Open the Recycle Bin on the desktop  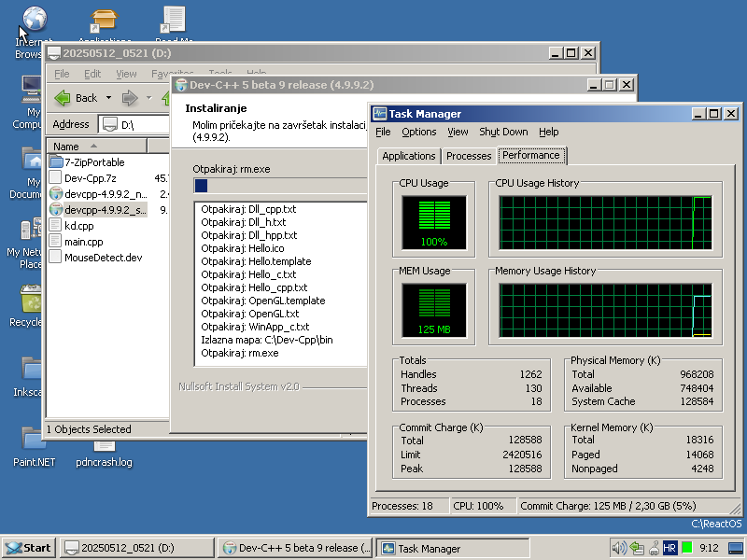pos(32,299)
